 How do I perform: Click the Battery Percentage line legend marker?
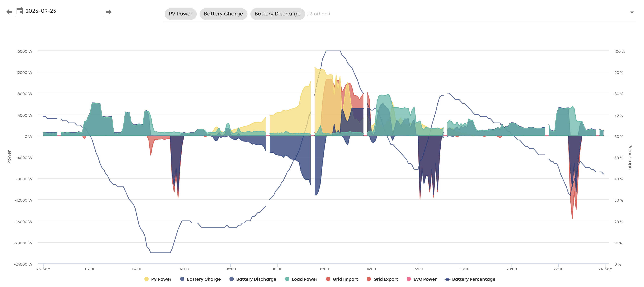point(447,279)
